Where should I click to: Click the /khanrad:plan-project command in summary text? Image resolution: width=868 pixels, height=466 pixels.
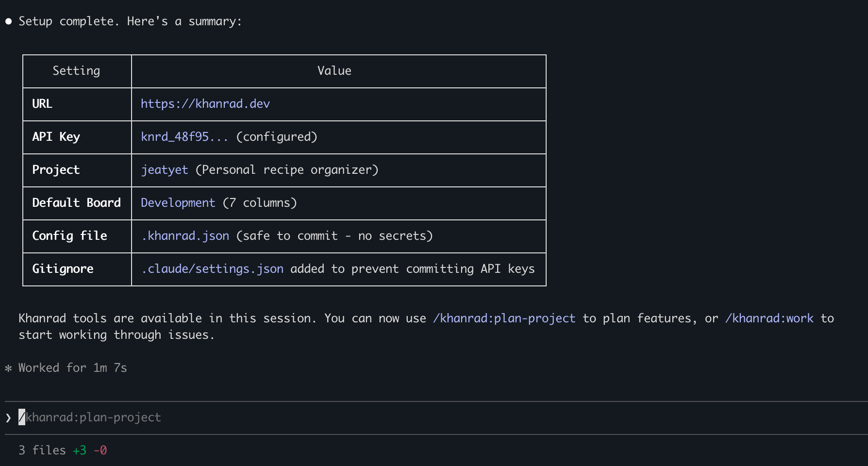point(504,318)
